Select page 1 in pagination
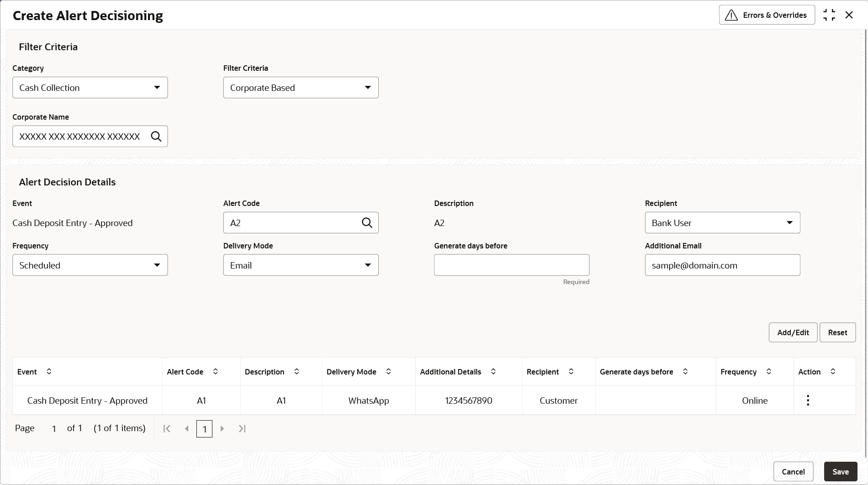This screenshot has height=485, width=868. 204,429
